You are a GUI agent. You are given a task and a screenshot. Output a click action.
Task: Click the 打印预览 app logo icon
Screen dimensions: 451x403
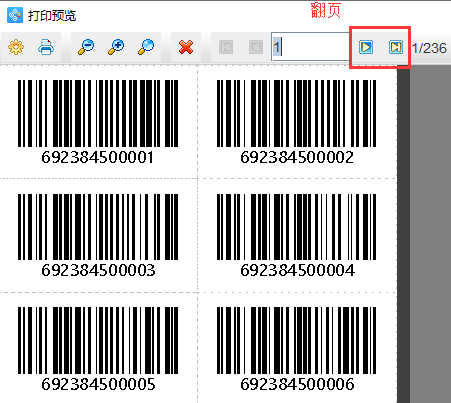[15, 15]
